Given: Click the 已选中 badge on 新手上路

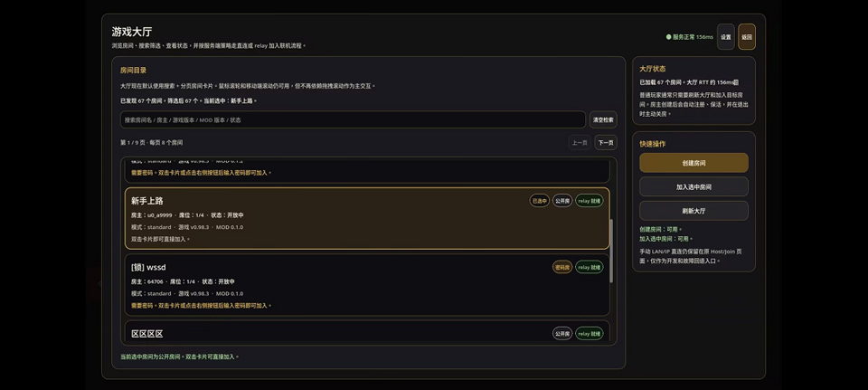Looking at the screenshot, I should [539, 201].
